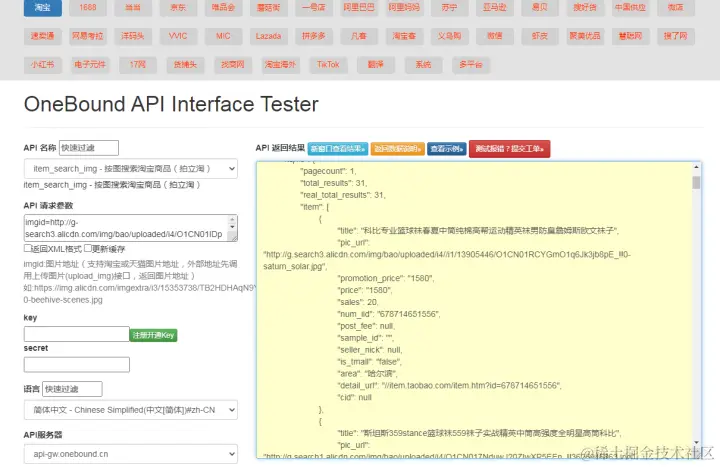Open the 网易考拉 tab
Image resolution: width=720 pixels, height=467 pixels.
[88, 36]
